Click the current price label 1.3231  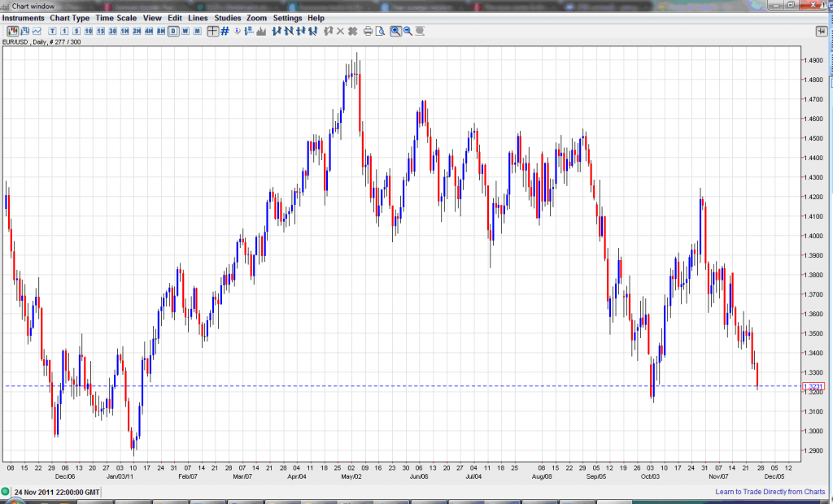point(813,387)
